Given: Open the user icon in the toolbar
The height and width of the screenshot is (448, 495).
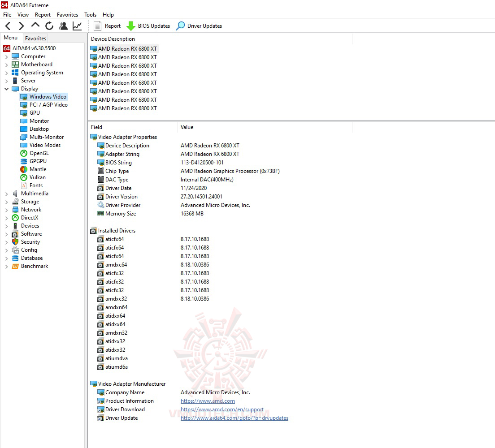Looking at the screenshot, I should point(63,26).
